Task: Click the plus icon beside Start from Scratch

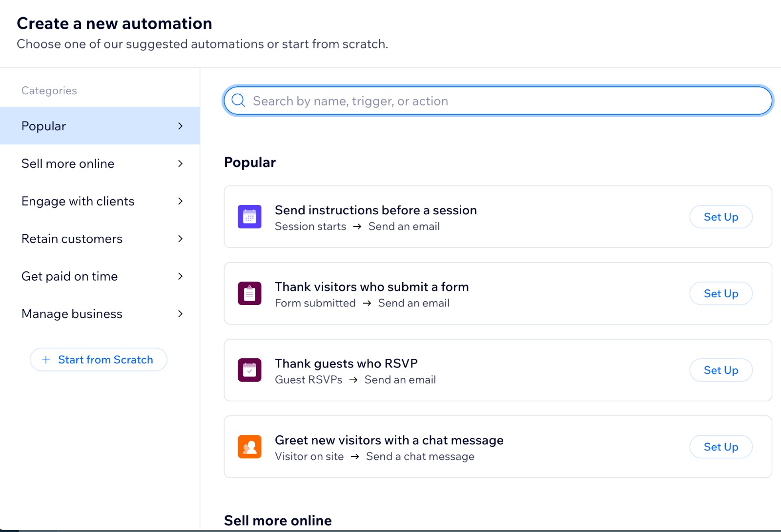Action: (46, 360)
